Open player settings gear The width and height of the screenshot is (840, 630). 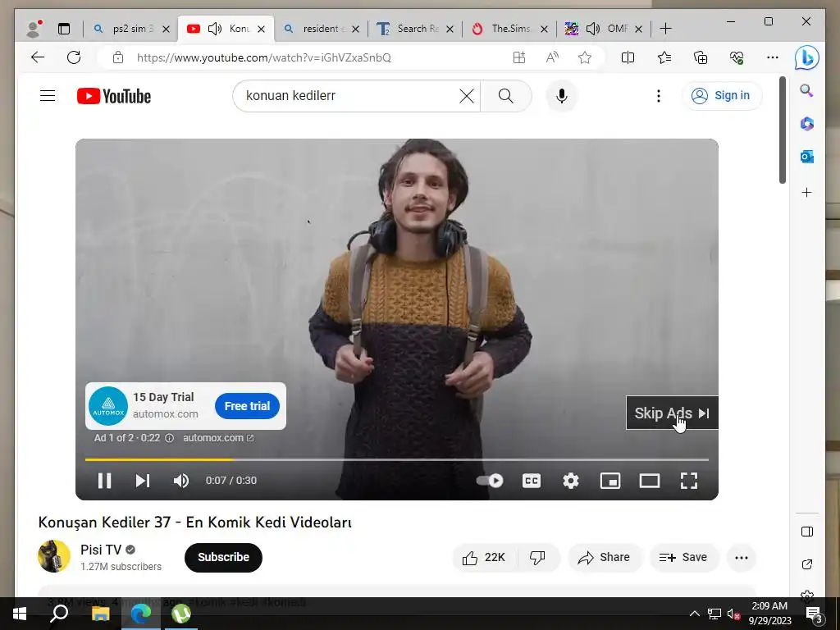coord(571,481)
